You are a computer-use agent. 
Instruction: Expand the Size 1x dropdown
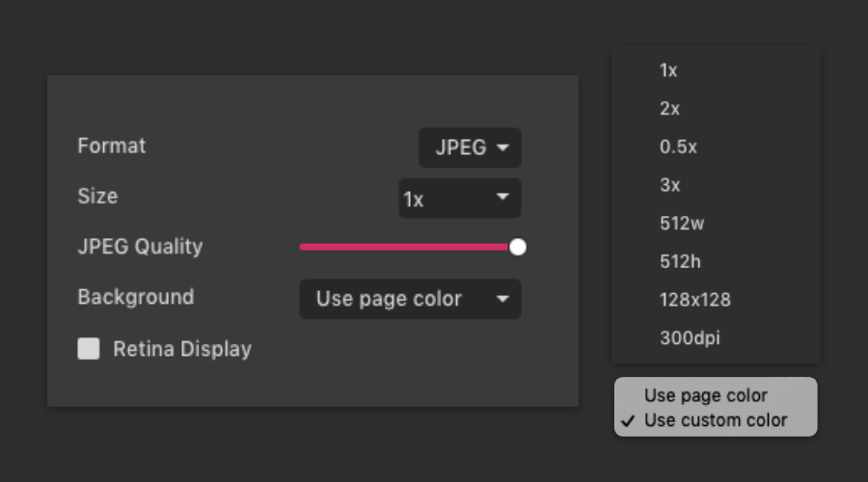pos(459,199)
